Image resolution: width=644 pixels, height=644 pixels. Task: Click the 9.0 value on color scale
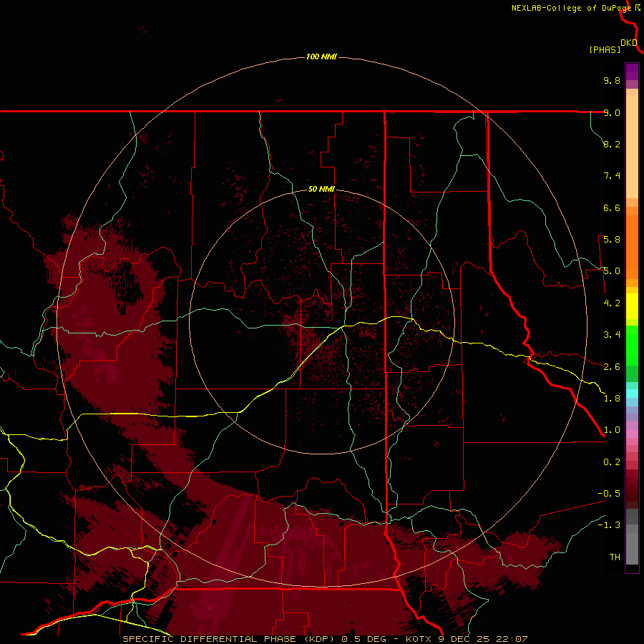[x=612, y=112]
